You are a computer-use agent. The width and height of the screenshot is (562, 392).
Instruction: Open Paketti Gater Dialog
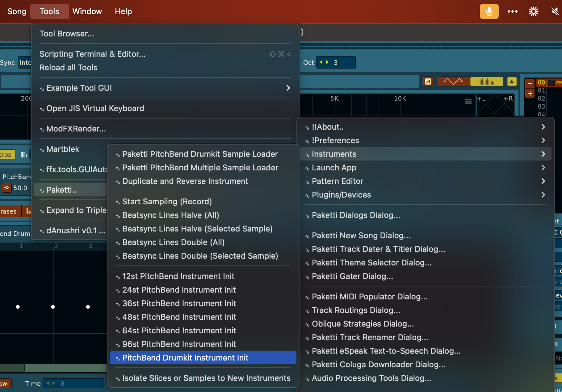pyautogui.click(x=352, y=276)
